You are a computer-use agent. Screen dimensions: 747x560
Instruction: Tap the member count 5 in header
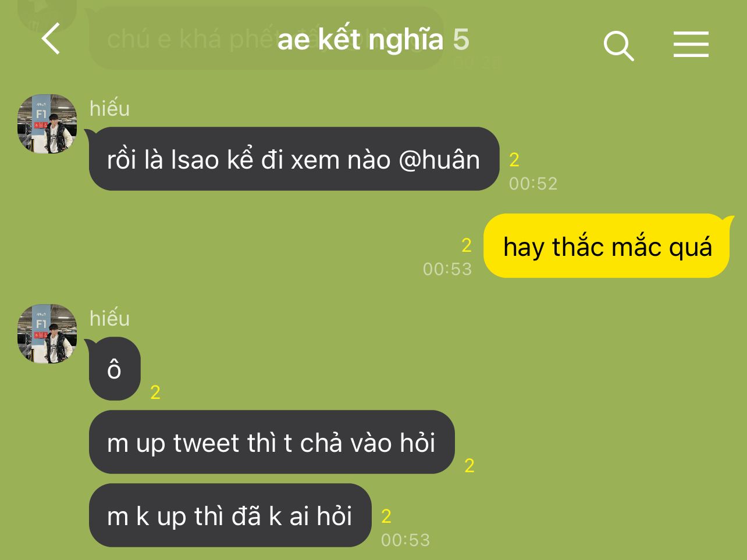pos(461,40)
